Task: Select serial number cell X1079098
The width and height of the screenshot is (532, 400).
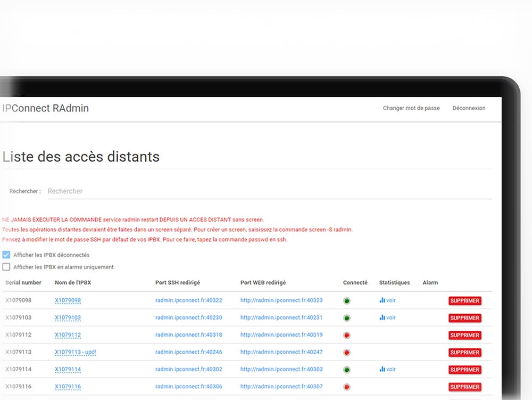Action: pyautogui.click(x=18, y=300)
